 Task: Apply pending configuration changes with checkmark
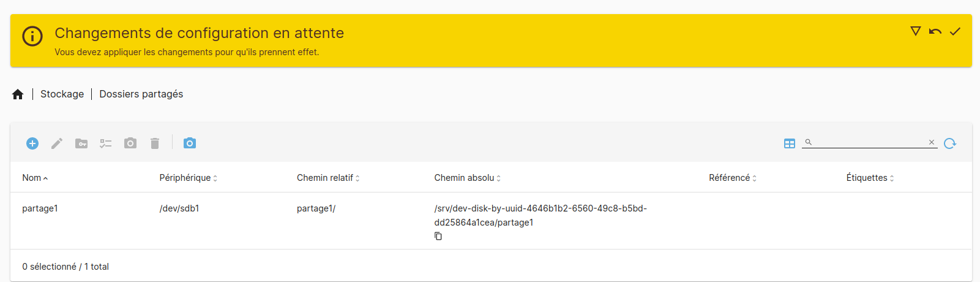[955, 31]
